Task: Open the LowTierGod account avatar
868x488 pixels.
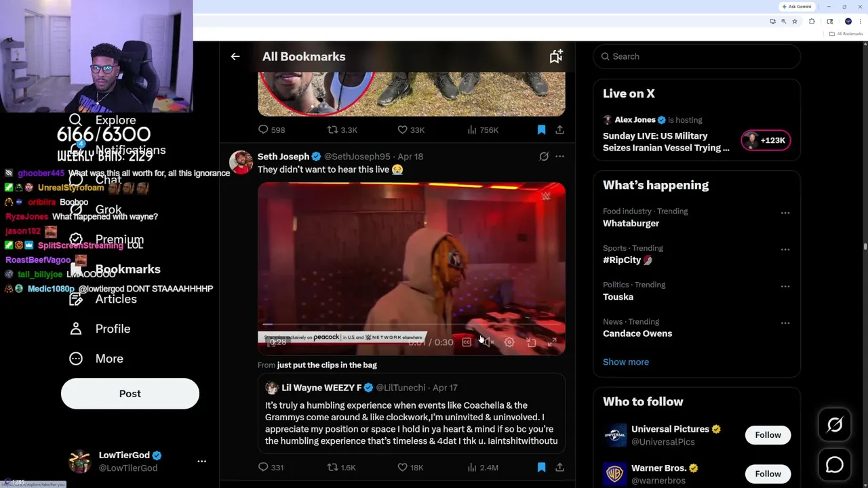Action: pos(80,461)
